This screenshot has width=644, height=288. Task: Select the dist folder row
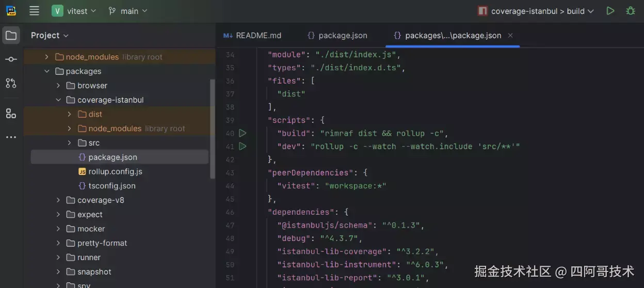click(x=120, y=114)
